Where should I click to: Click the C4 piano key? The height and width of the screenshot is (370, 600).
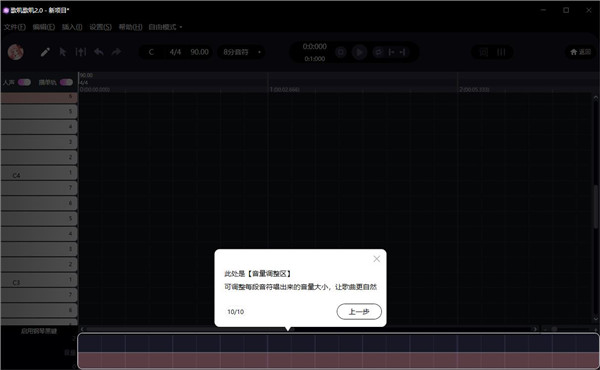(39, 173)
